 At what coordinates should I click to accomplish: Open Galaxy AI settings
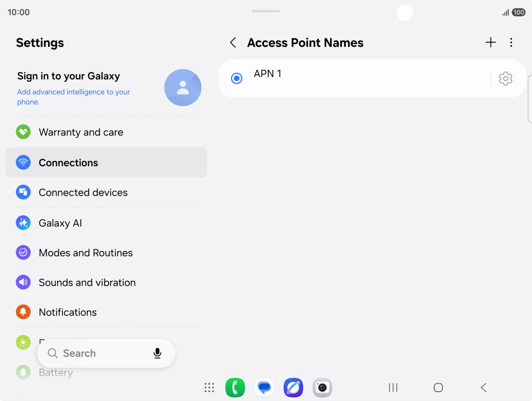pos(106,223)
